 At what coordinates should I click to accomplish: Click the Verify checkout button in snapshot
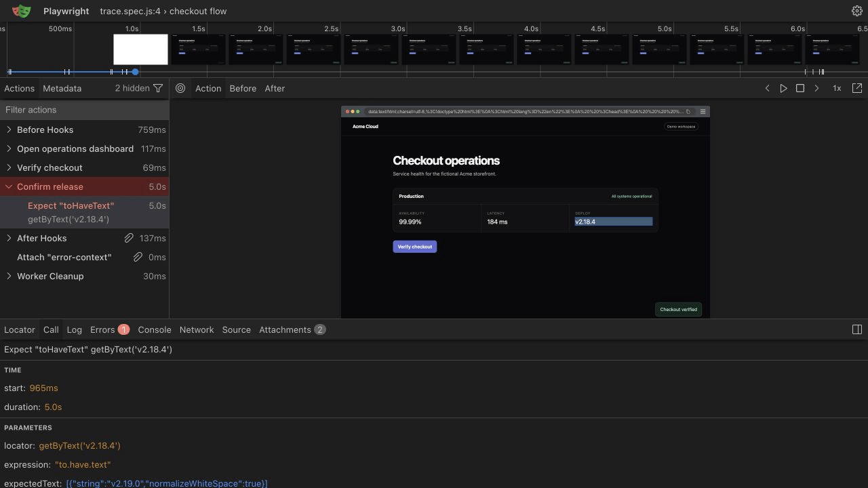coord(414,247)
